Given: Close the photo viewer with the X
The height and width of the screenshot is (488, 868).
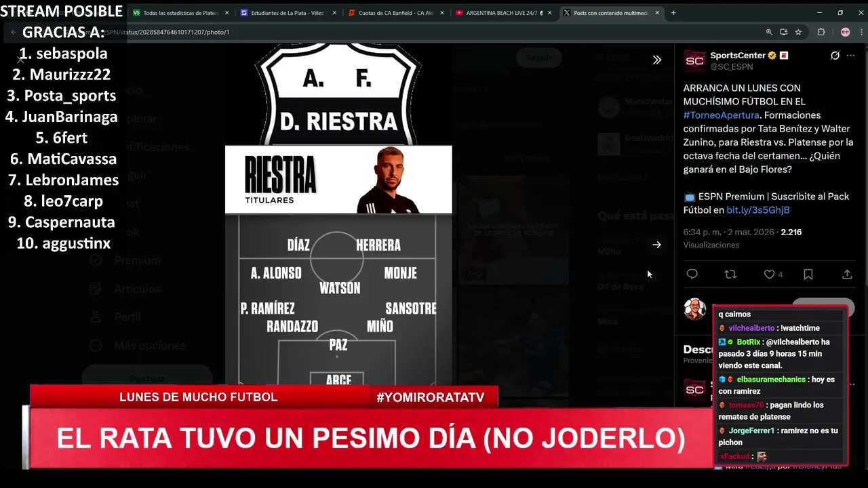Looking at the screenshot, I should (20, 60).
